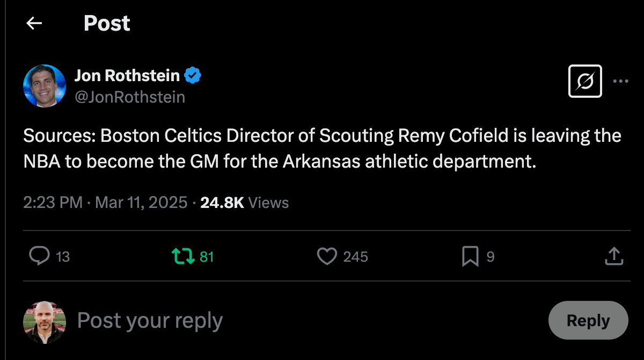The image size is (644, 360).
Task: Toggle the bookmark state off
Action: [x=469, y=257]
